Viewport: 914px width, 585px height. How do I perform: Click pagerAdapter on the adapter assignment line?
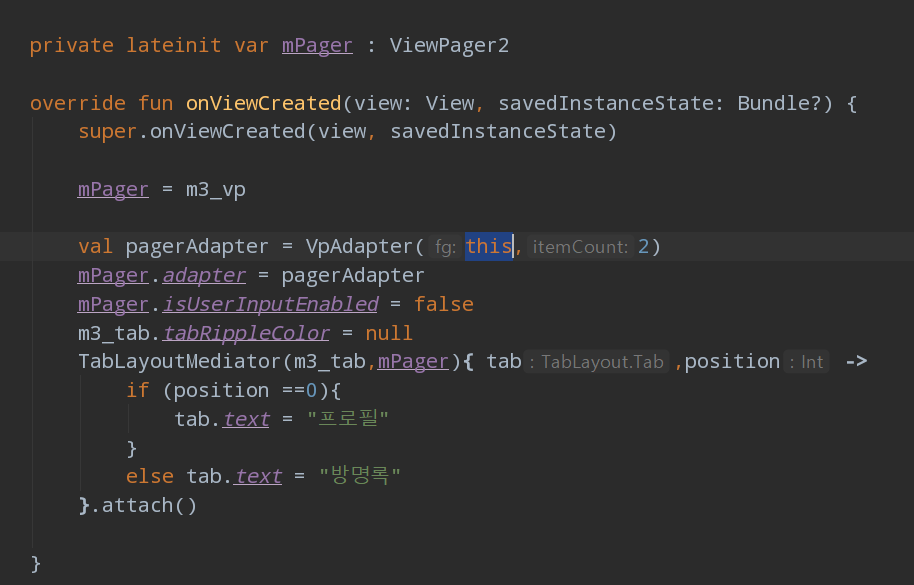pyautogui.click(x=353, y=276)
